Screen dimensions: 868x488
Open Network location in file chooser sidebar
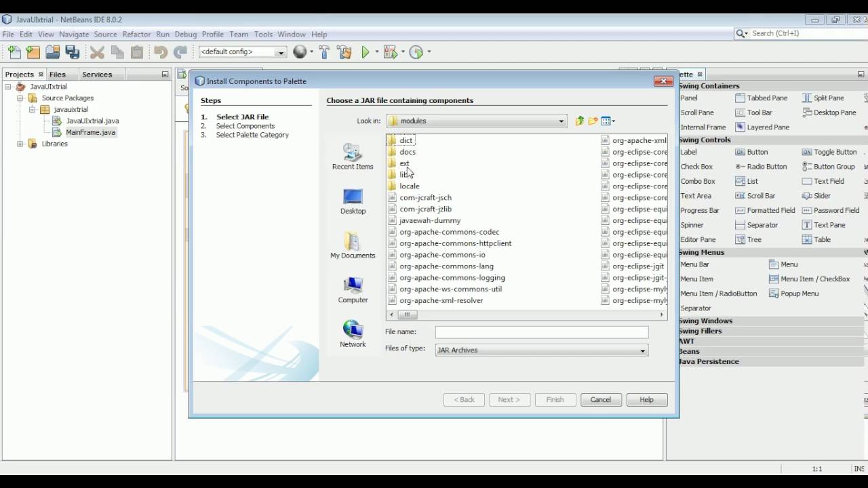353,334
